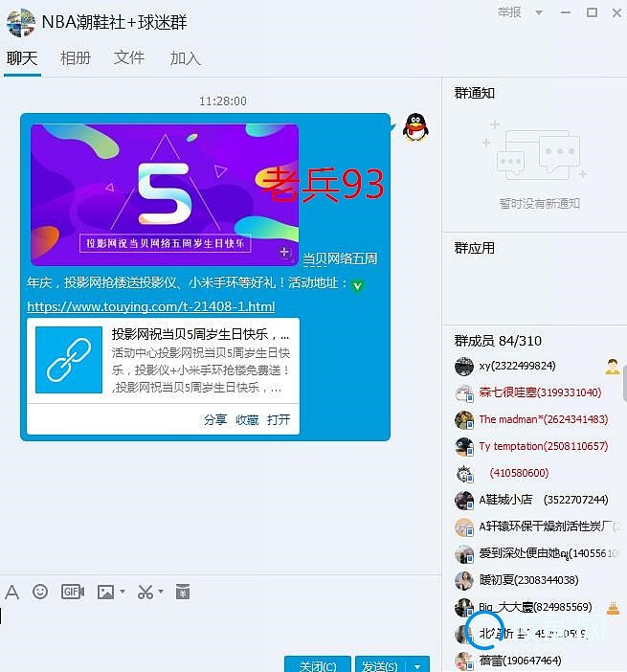The image size is (627, 672).
Task: Click avatar of Ty temptation
Action: coord(464,447)
